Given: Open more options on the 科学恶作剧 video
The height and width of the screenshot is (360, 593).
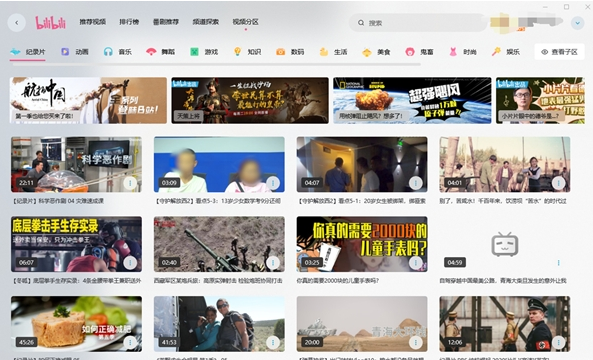Looking at the screenshot, I should point(130,183).
